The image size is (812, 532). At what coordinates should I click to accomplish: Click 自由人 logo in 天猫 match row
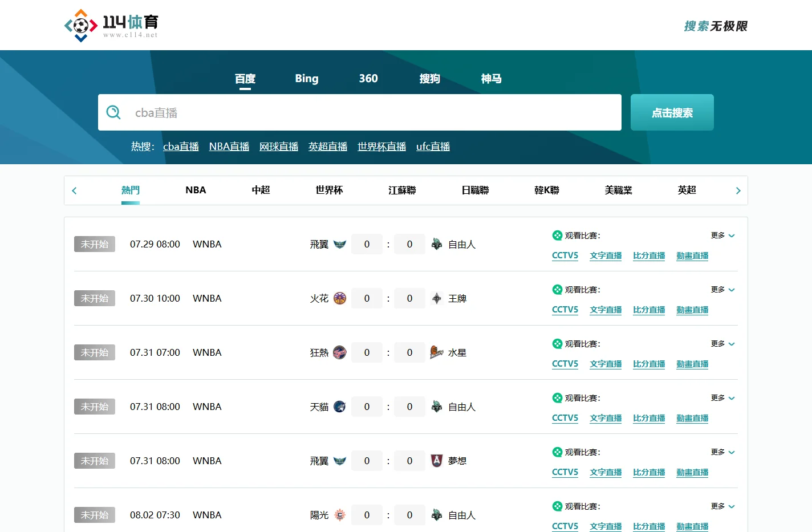point(437,407)
